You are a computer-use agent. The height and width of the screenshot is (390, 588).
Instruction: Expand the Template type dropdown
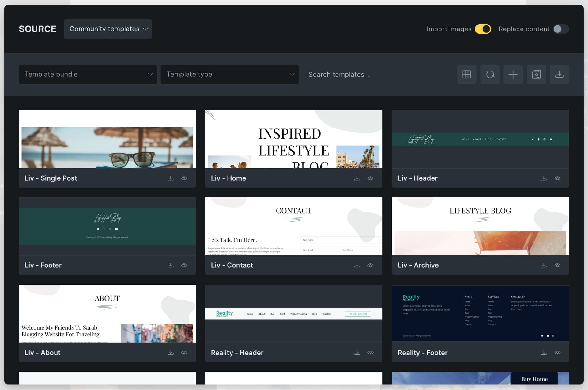click(x=230, y=74)
